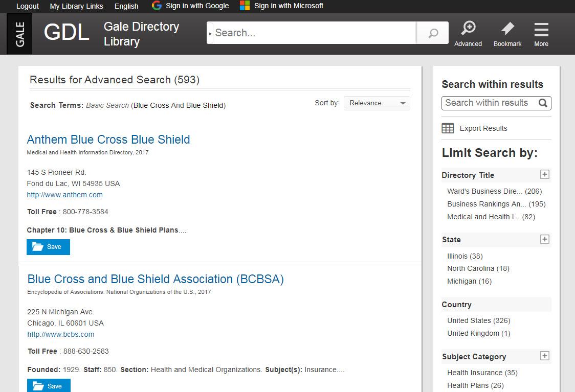575x392 pixels.
Task: Click Export Results link
Action: (x=483, y=128)
